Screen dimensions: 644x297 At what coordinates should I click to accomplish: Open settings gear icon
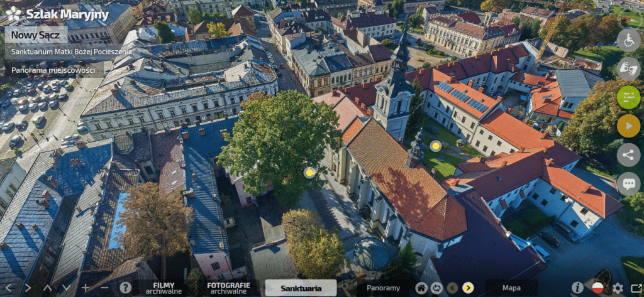pyautogui.click(x=618, y=288)
